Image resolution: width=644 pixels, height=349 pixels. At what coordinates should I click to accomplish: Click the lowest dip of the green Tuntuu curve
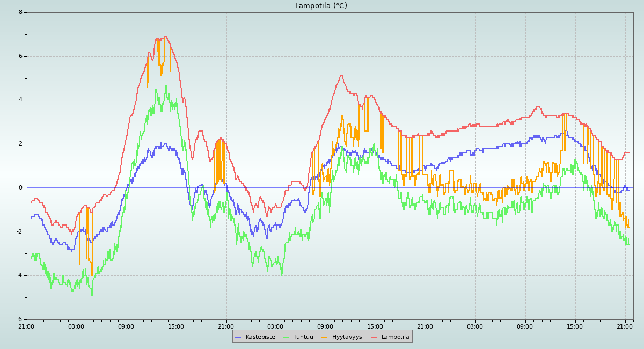pyautogui.click(x=92, y=295)
